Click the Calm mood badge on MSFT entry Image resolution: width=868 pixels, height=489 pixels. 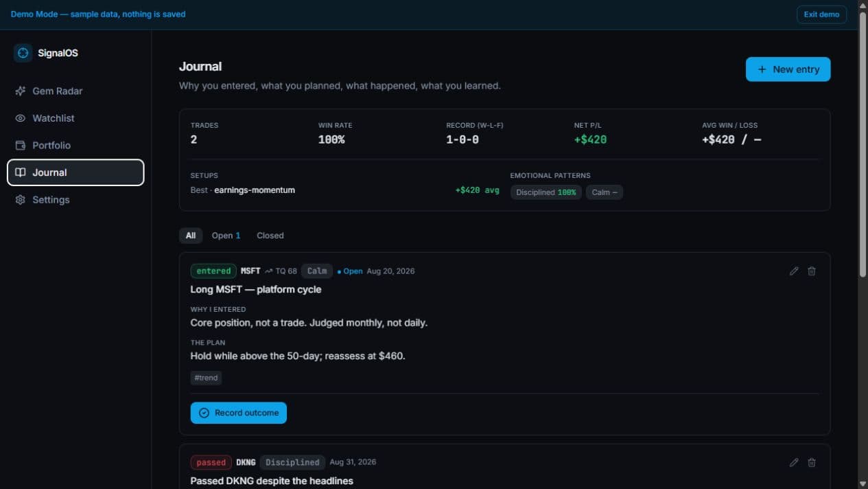(317, 271)
